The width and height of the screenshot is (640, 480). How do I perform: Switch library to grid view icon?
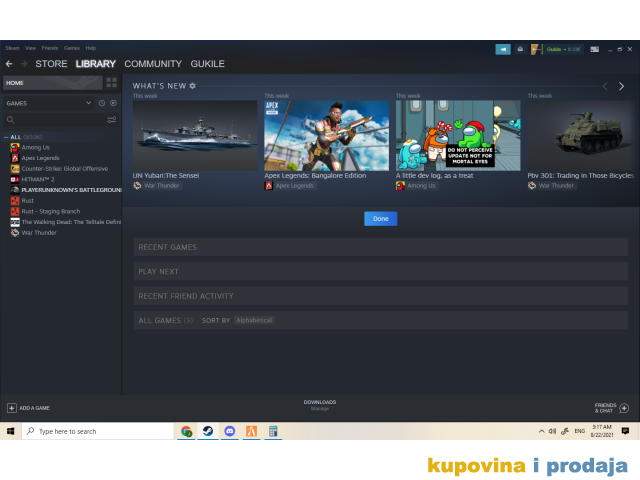point(111,82)
